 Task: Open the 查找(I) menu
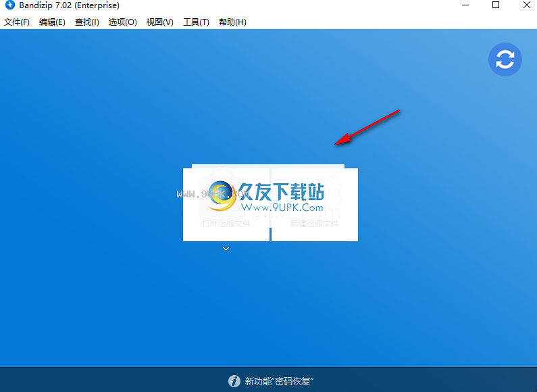87,22
